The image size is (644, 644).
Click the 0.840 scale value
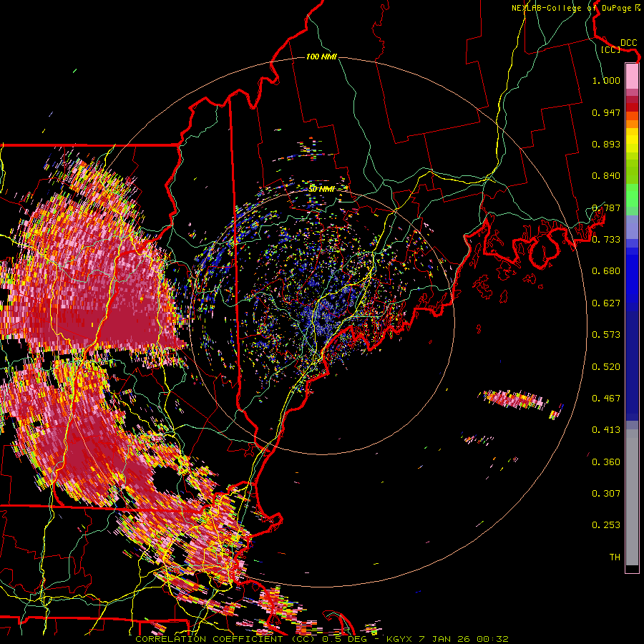click(x=606, y=176)
